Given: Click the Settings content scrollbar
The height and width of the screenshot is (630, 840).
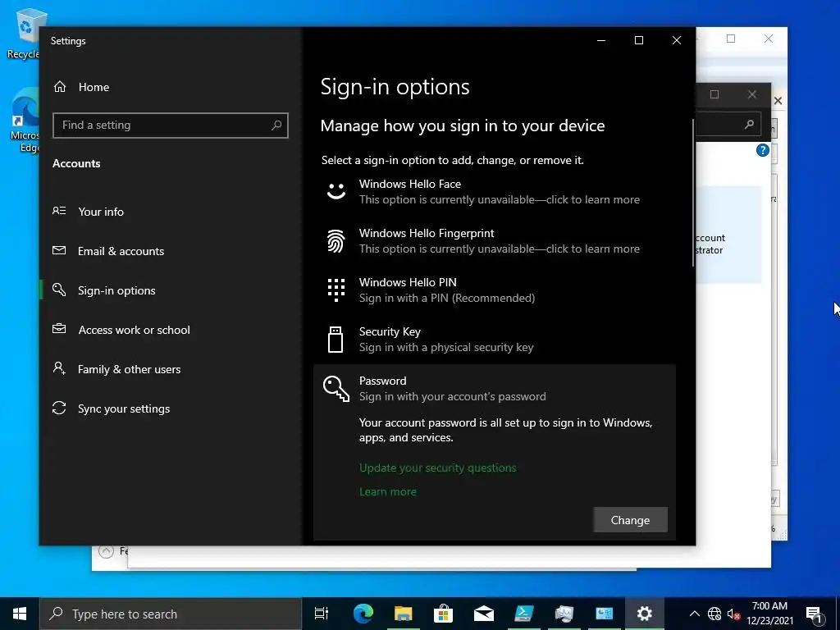Looking at the screenshot, I should pyautogui.click(x=693, y=193).
